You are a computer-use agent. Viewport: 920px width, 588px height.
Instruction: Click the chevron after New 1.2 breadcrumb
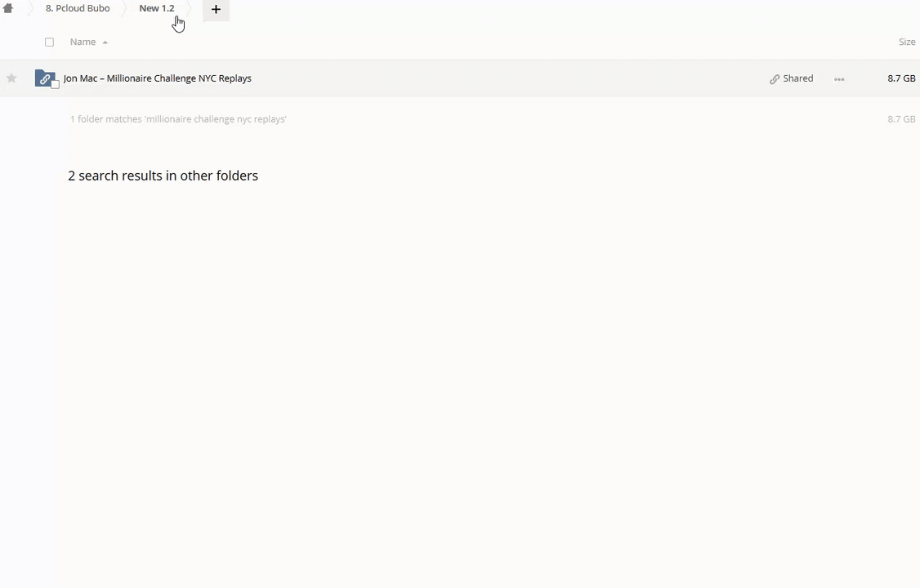(189, 9)
